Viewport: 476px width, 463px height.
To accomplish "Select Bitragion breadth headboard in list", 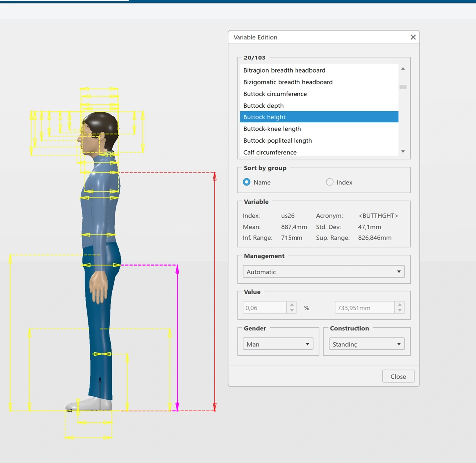I will [x=319, y=70].
